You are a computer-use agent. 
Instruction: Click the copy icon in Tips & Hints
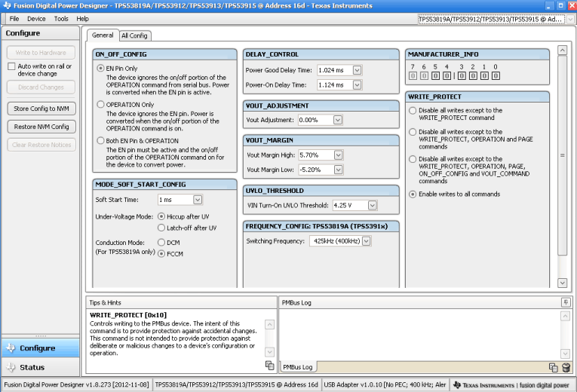pos(269,366)
